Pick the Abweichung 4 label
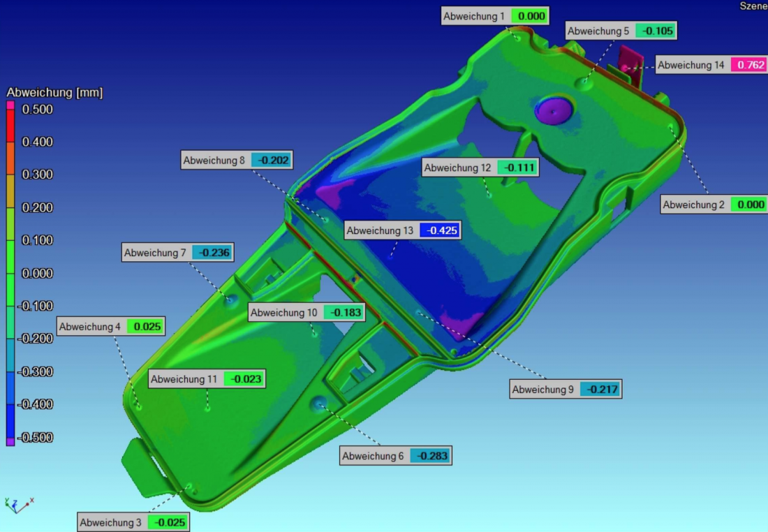768x532 pixels. coord(111,326)
